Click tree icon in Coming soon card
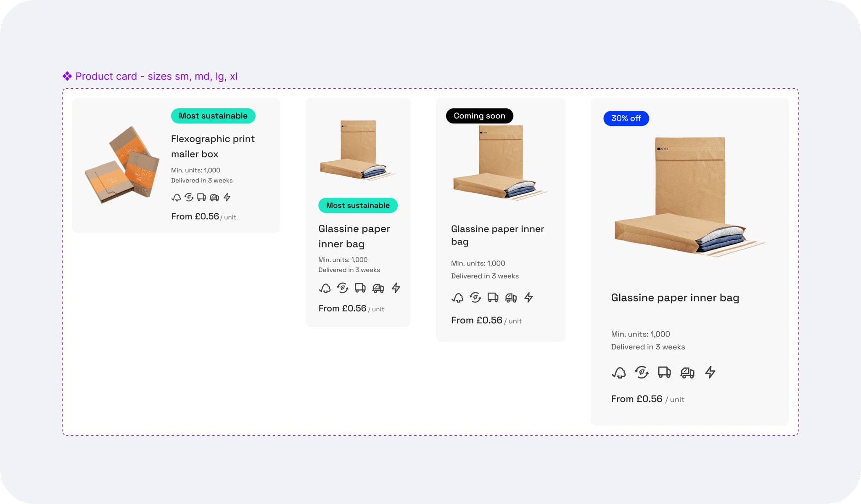 click(457, 298)
